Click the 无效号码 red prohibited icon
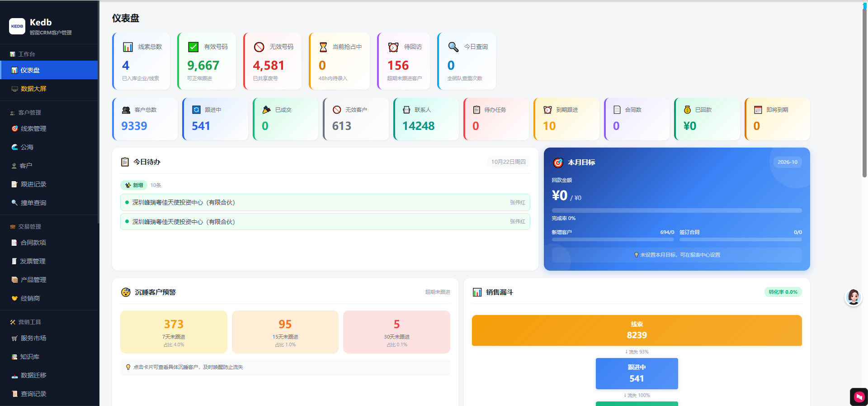This screenshot has width=868, height=406. pos(259,47)
